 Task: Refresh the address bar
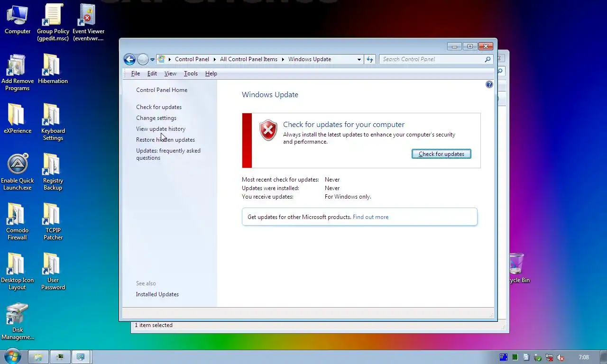click(x=370, y=59)
